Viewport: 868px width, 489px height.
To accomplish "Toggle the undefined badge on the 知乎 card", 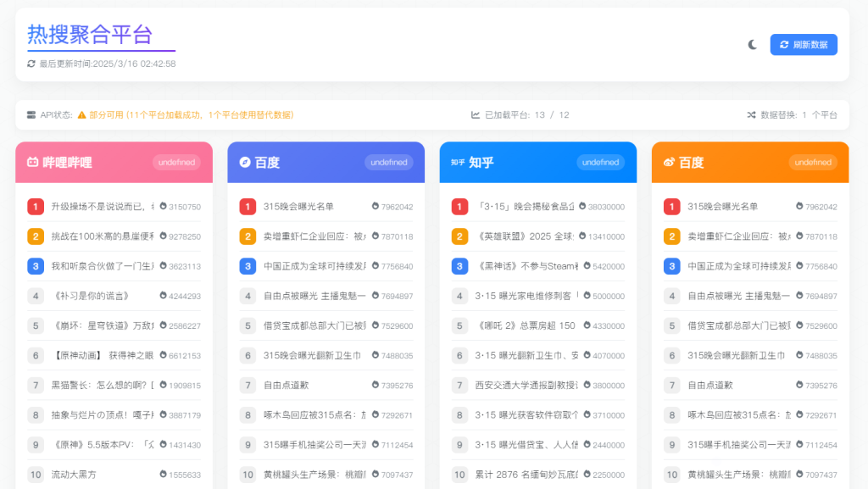I will 600,162.
